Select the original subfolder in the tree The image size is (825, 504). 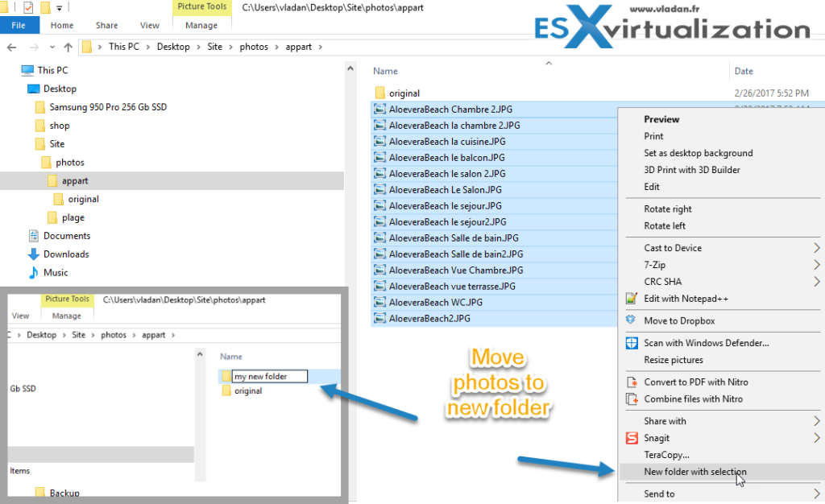point(83,199)
